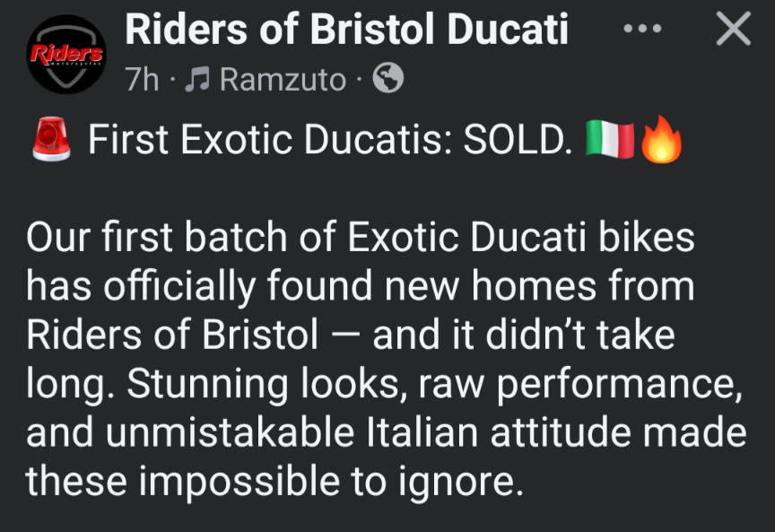The width and height of the screenshot is (775, 532).
Task: Click the globe public audience icon
Action: (387, 80)
